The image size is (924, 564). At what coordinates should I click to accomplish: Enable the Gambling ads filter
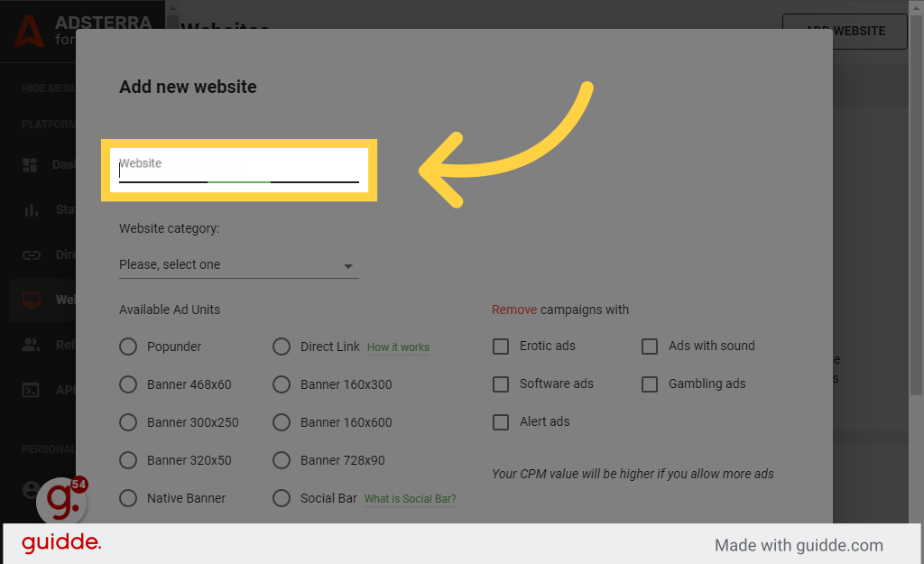(650, 384)
